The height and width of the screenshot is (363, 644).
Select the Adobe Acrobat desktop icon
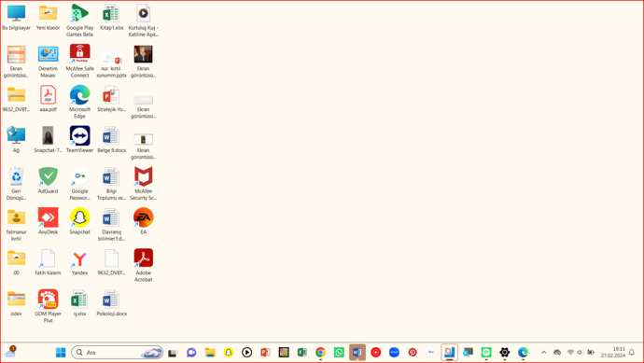tap(144, 265)
